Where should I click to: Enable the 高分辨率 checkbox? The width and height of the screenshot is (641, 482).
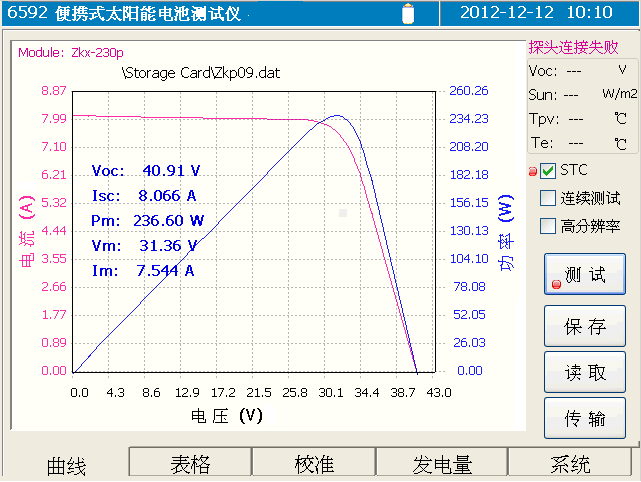point(548,226)
